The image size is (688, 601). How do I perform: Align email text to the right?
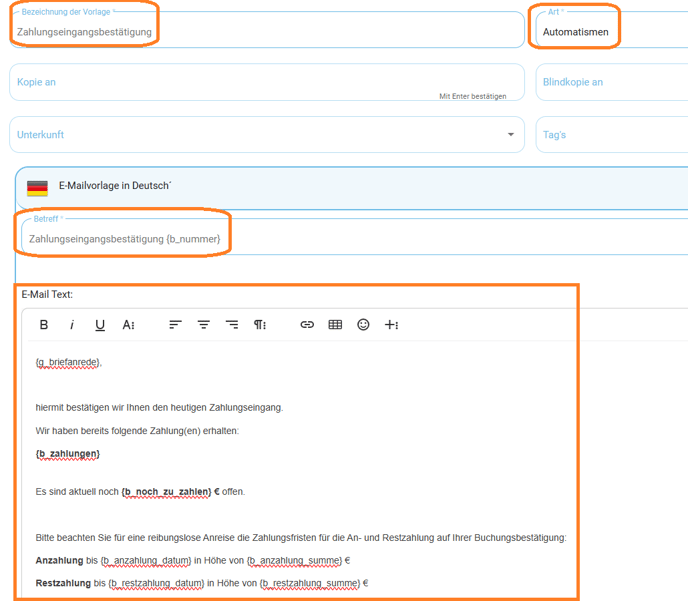(232, 325)
